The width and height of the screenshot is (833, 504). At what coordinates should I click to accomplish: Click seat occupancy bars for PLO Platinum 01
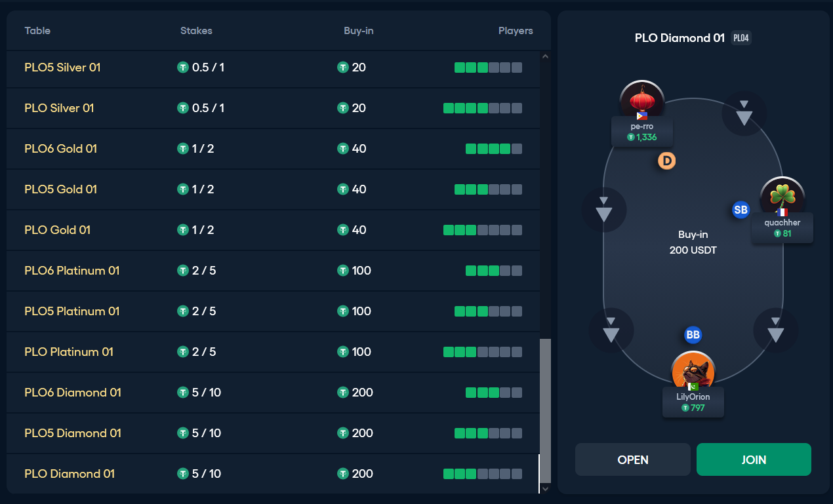pos(483,352)
